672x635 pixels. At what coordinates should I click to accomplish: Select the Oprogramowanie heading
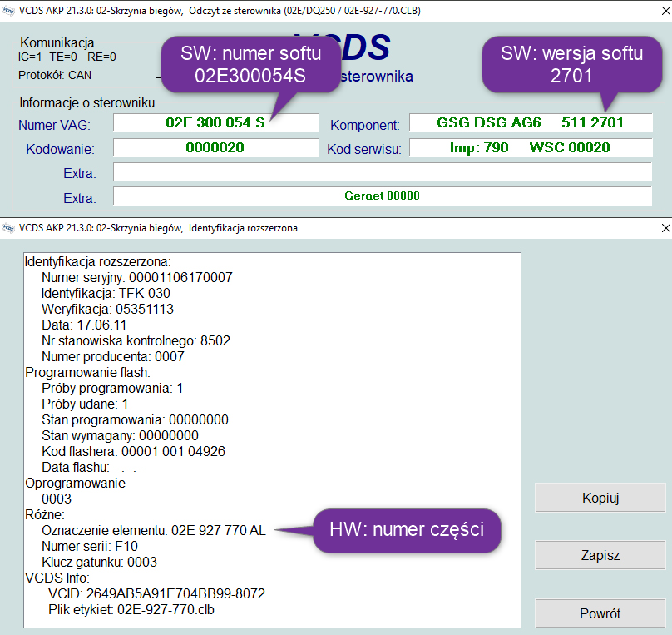[75, 484]
